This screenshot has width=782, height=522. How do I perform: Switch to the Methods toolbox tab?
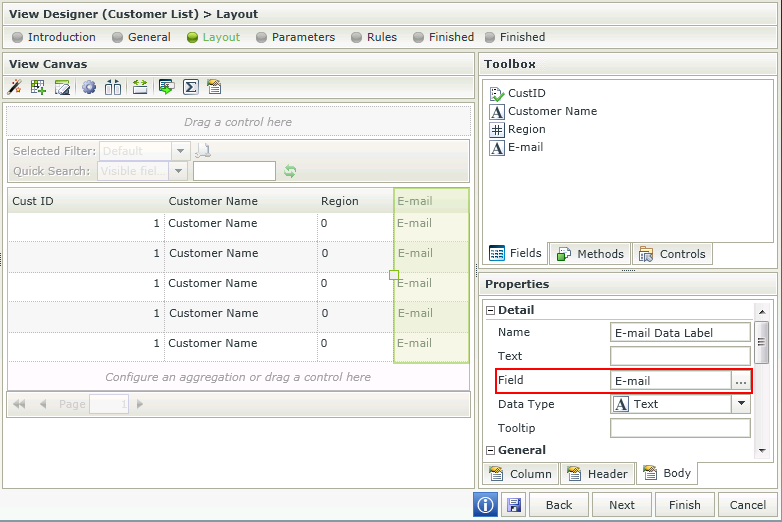pos(590,254)
